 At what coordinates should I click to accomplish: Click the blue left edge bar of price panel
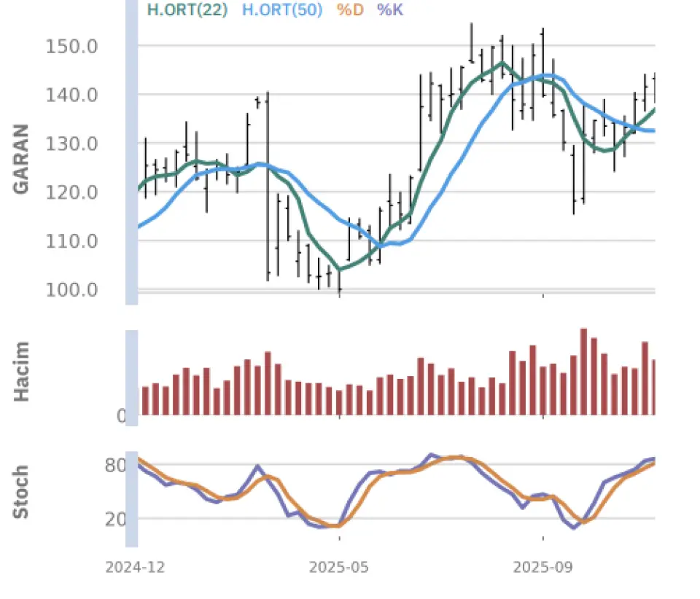pos(132,152)
